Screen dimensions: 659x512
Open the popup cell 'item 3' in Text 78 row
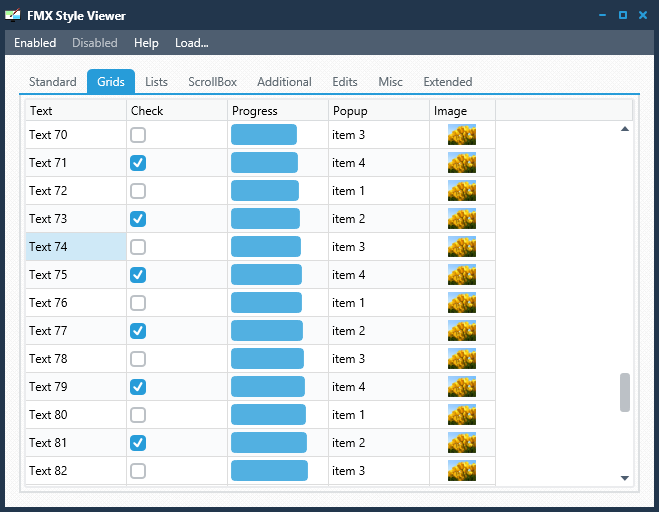[379, 359]
